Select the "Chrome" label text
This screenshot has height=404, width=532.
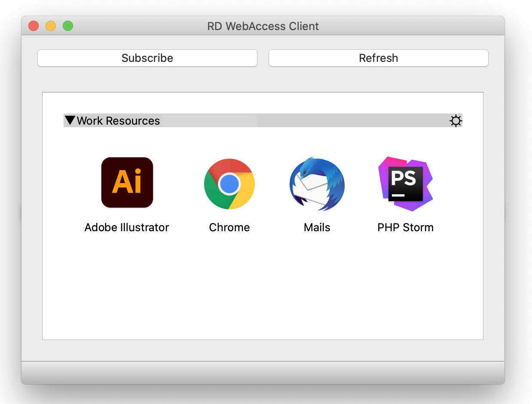(x=229, y=227)
